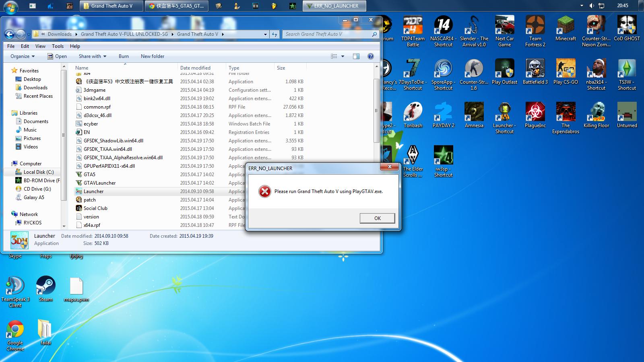Select the GTA5 application file

click(x=89, y=175)
